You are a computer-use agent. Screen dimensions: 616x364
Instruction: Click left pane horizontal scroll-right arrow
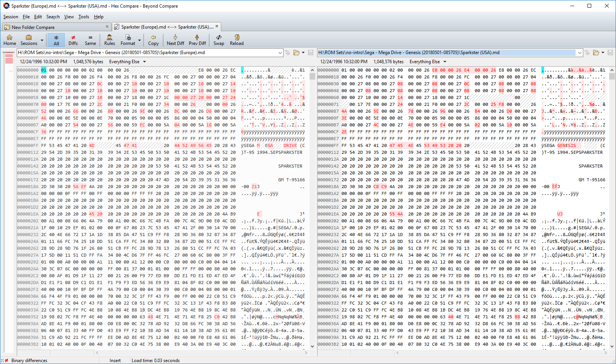click(306, 353)
